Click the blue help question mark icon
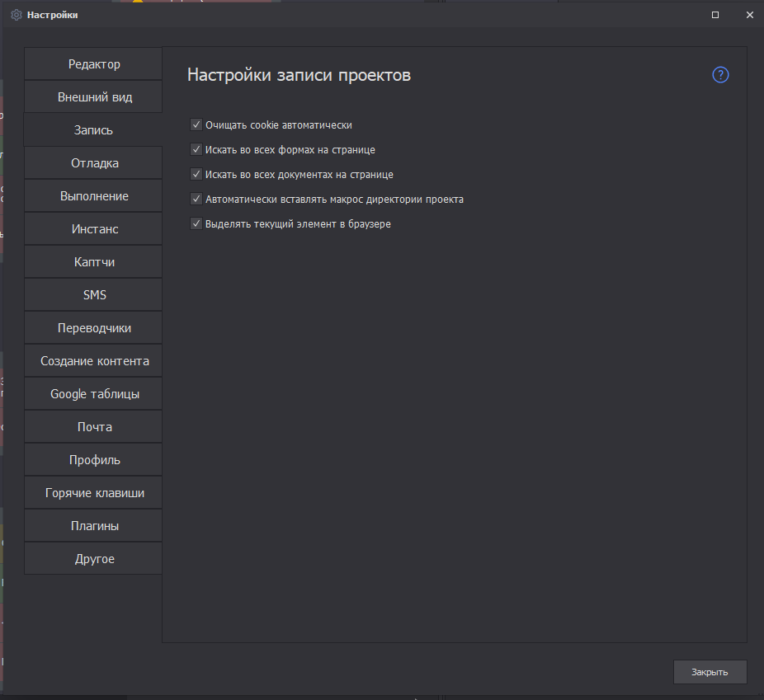The width and height of the screenshot is (764, 700). [720, 75]
